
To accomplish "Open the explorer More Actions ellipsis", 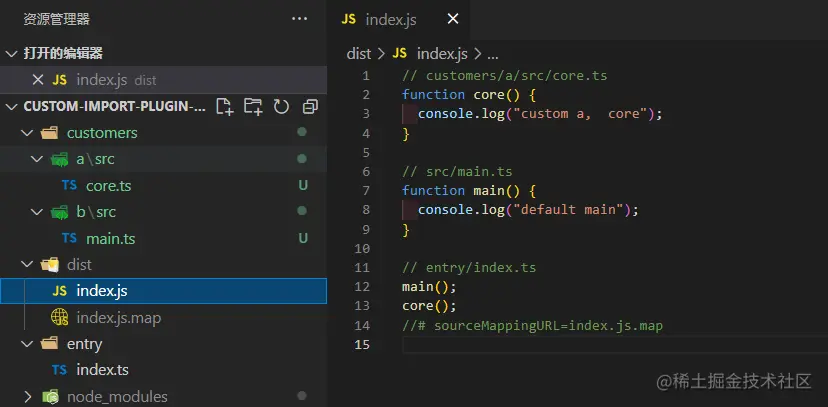I will (299, 19).
